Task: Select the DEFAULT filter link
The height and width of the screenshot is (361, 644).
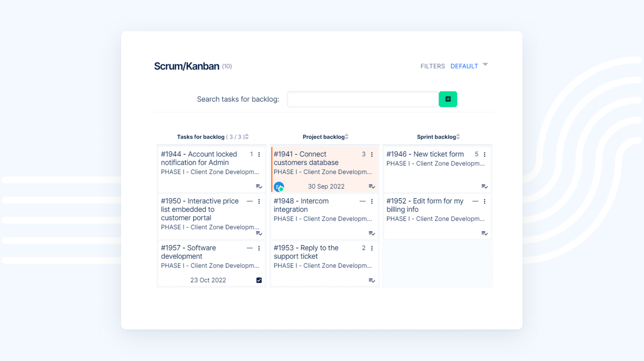Action: tap(464, 66)
